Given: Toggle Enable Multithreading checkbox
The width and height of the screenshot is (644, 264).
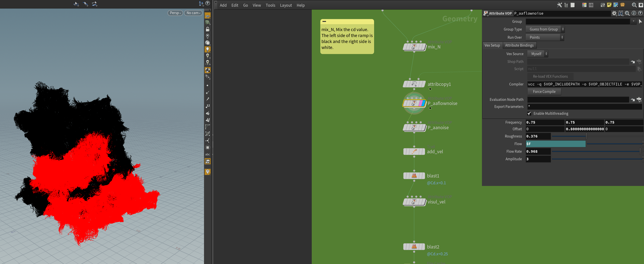Looking at the screenshot, I should [529, 113].
